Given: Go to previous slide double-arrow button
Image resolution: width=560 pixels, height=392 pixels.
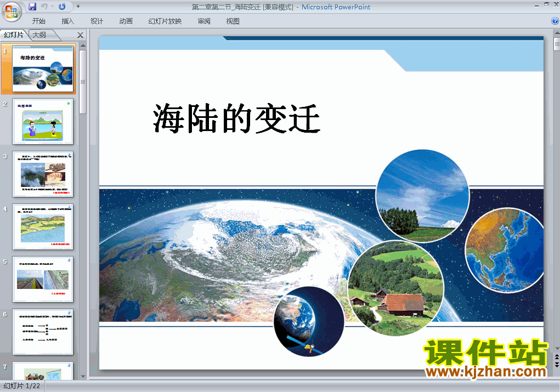Looking at the screenshot, I should (x=557, y=357).
